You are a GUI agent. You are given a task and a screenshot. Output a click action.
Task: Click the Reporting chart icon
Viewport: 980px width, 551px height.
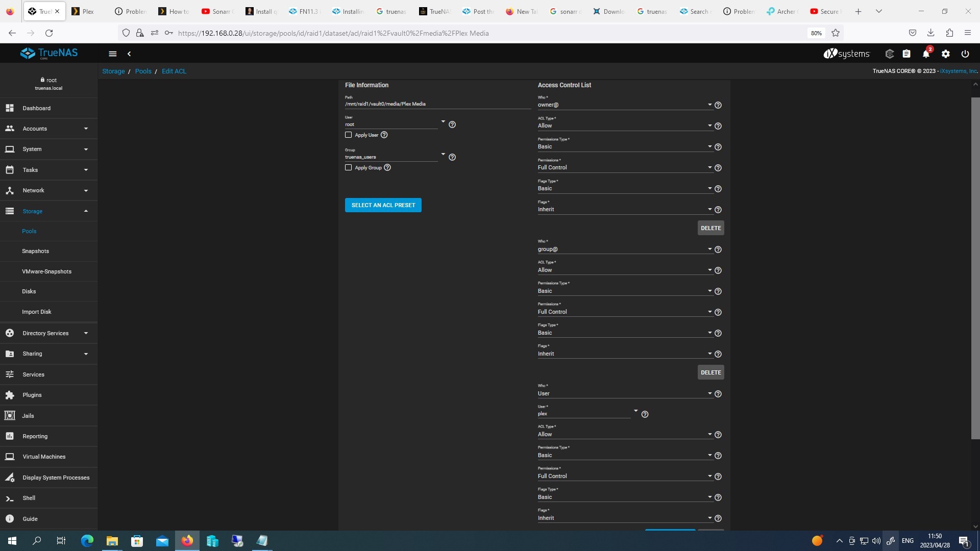tap(10, 436)
